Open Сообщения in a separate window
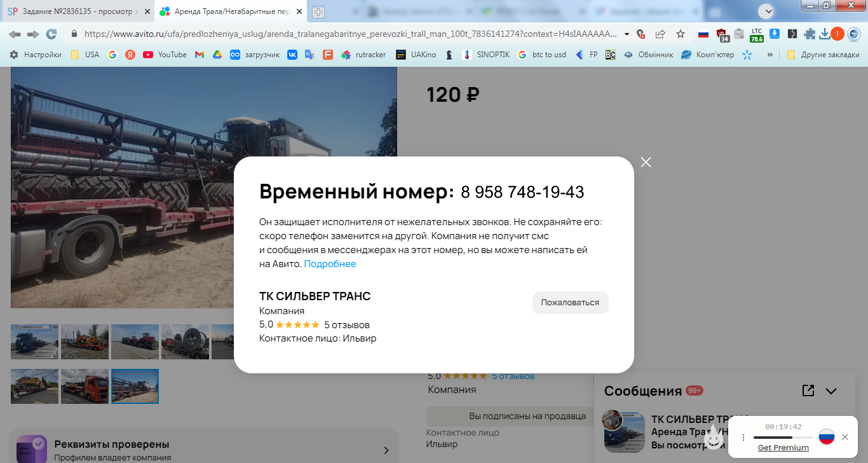This screenshot has height=463, width=868. point(808,390)
